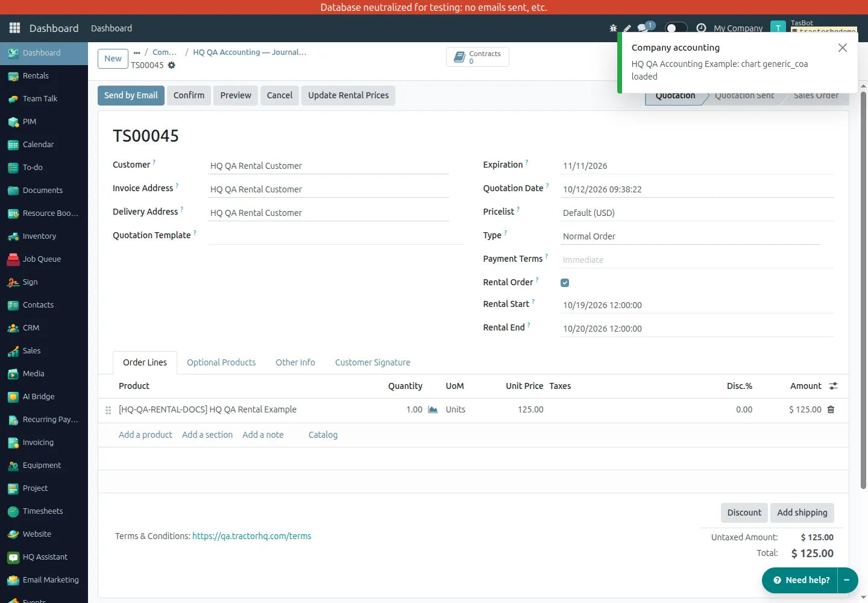The image size is (868, 603).
Task: Uncheck the Rental Order checkbox
Action: 565,283
